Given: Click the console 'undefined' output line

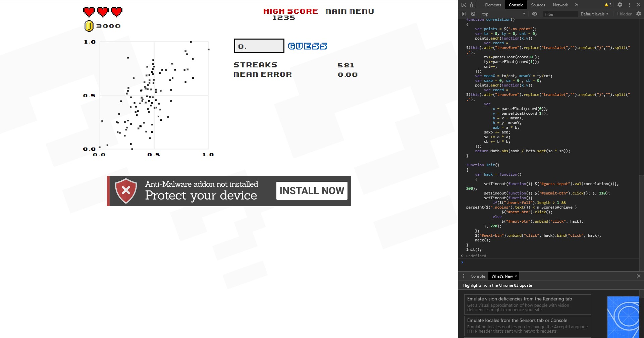Looking at the screenshot, I should [x=476, y=256].
